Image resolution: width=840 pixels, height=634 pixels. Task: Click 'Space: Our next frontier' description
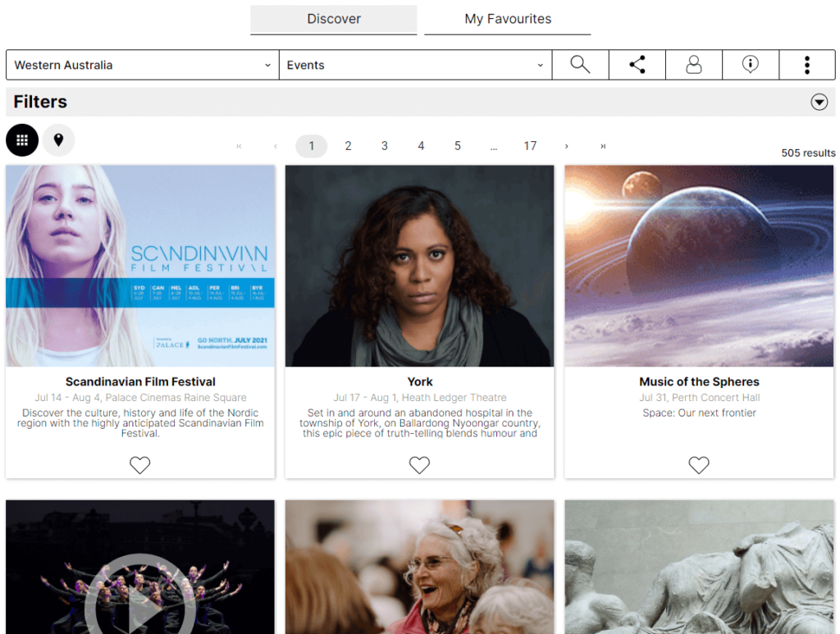699,413
